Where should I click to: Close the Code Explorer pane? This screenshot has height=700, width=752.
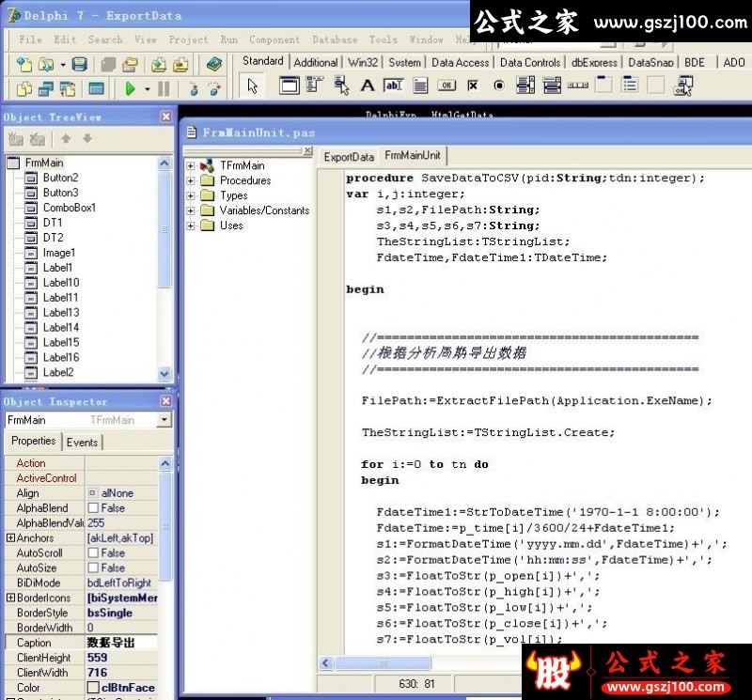308,150
